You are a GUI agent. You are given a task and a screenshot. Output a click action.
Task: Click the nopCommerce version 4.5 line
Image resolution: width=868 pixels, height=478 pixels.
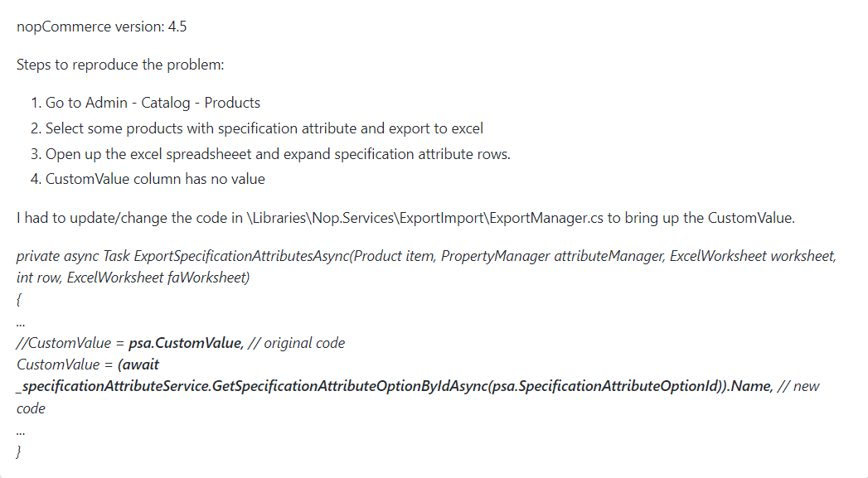coord(102,27)
